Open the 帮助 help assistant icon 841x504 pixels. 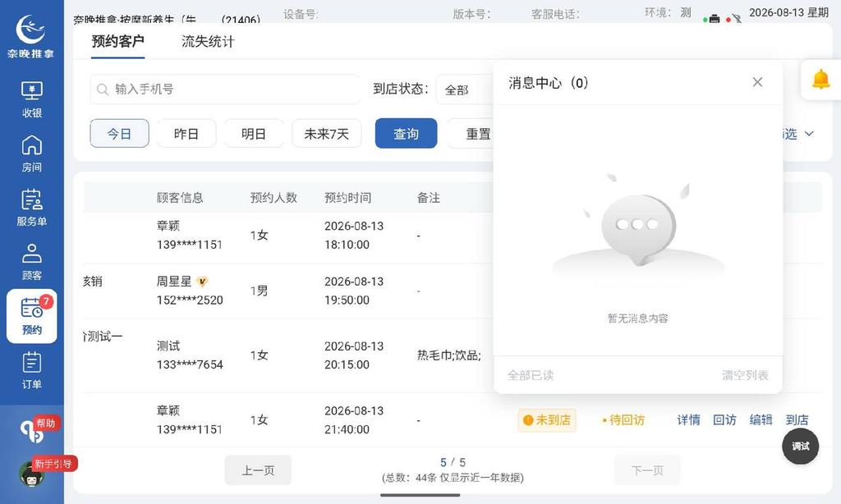(32, 431)
